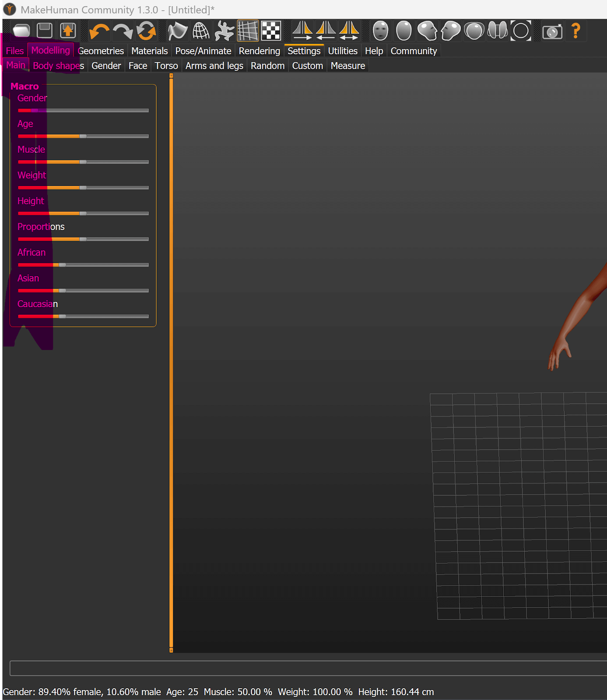
Task: Click the Save file icon
Action: pyautogui.click(x=45, y=31)
